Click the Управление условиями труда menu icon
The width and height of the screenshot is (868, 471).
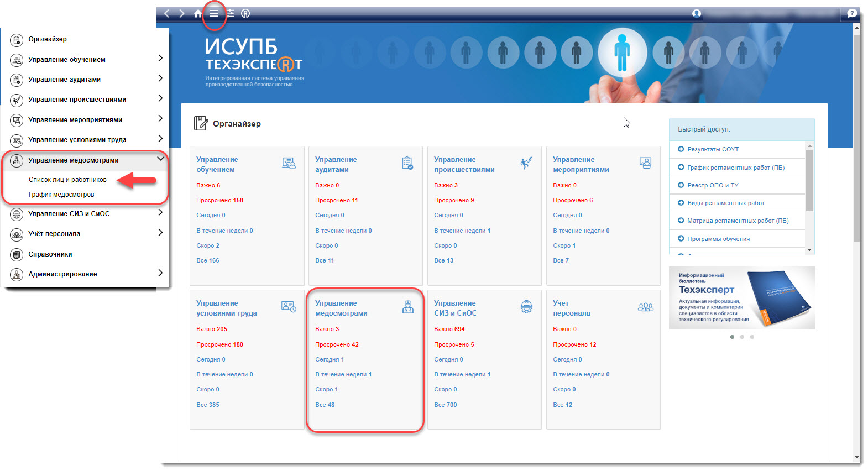coord(17,140)
